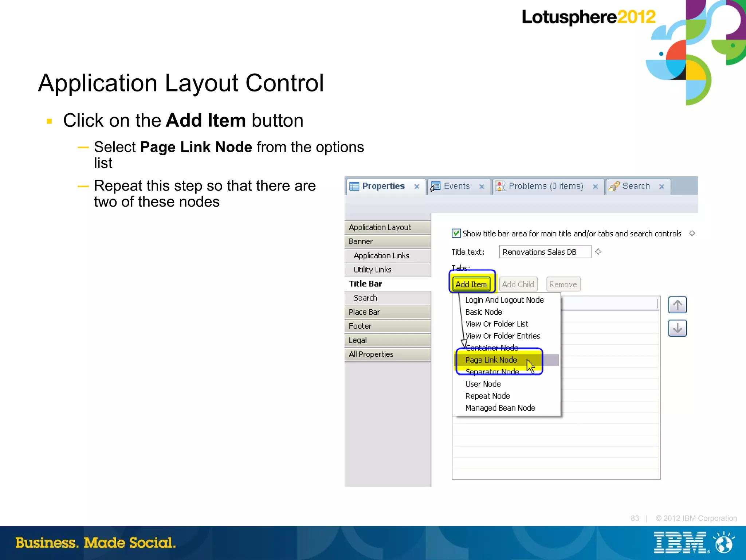Move tab item down with arrow button
The height and width of the screenshot is (560, 746).
[677, 328]
